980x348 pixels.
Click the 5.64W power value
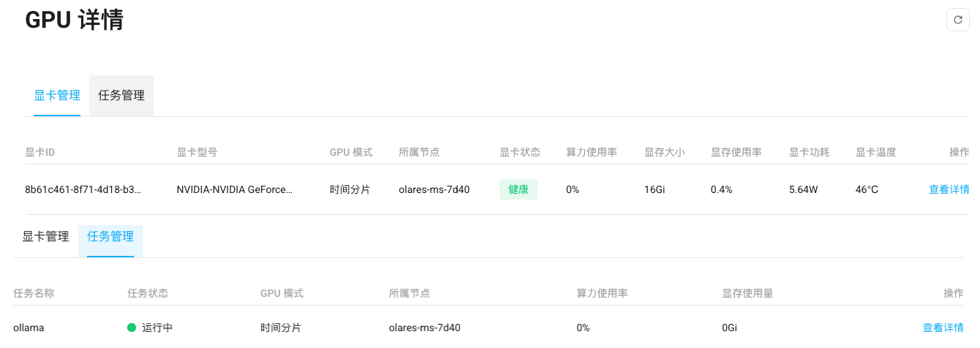pyautogui.click(x=803, y=189)
